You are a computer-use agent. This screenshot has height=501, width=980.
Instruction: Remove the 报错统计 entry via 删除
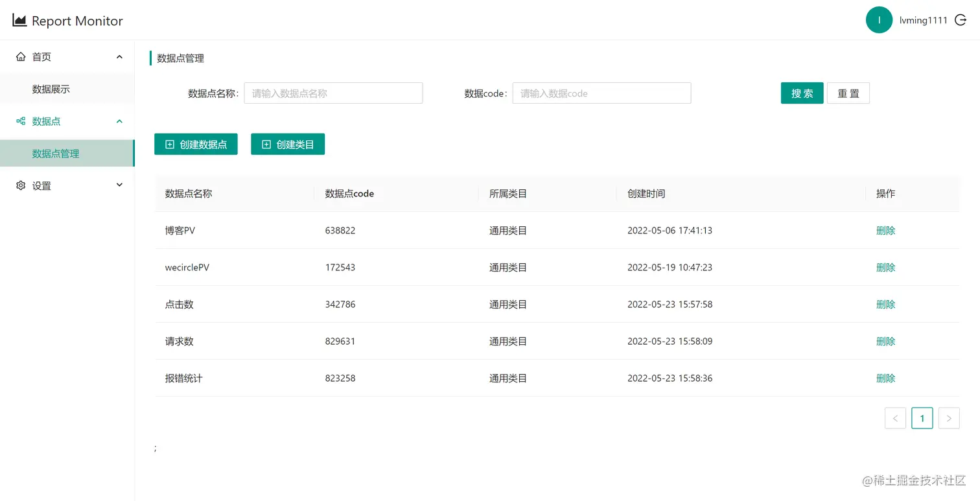tap(886, 378)
